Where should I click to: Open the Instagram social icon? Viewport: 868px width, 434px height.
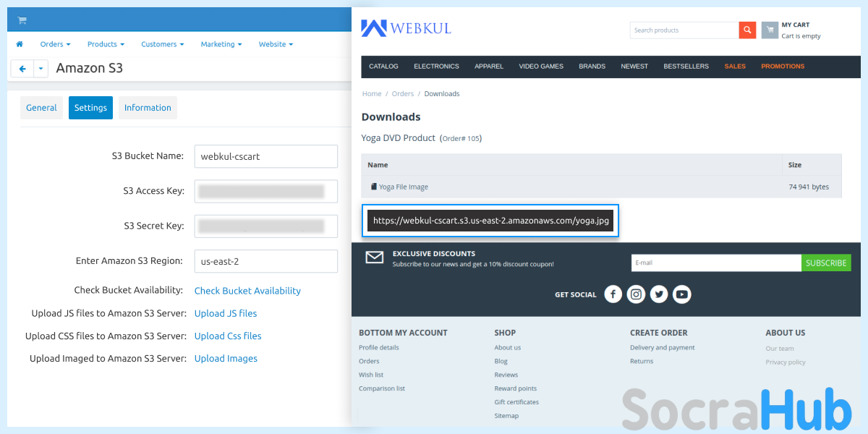[636, 294]
